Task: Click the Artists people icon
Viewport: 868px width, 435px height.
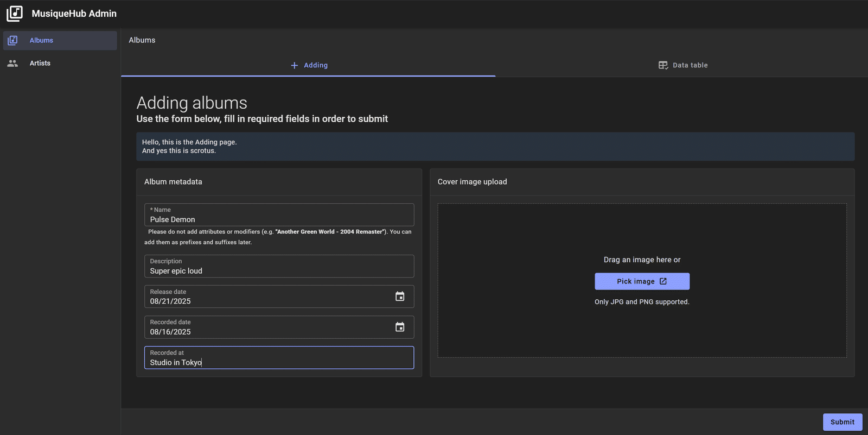Action: tap(12, 64)
